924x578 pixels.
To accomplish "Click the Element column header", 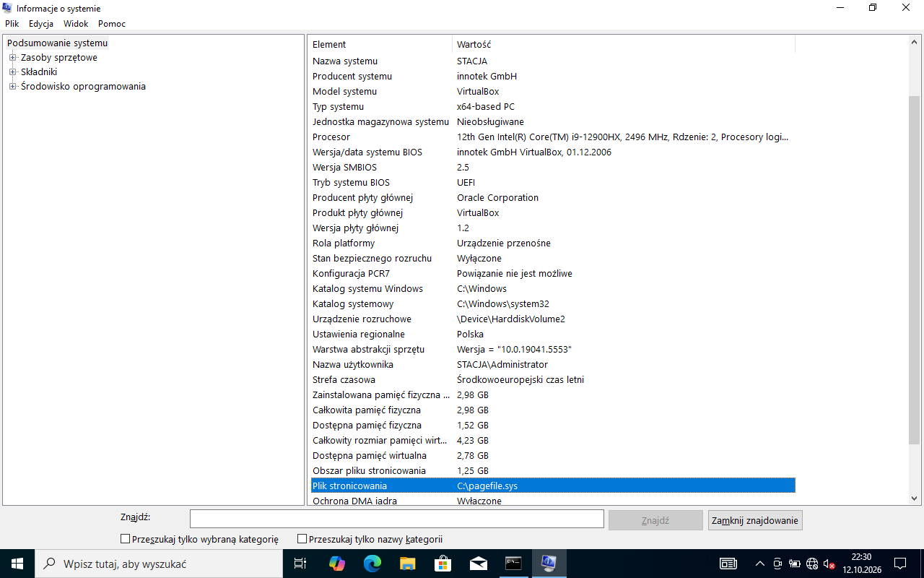I will coord(380,45).
